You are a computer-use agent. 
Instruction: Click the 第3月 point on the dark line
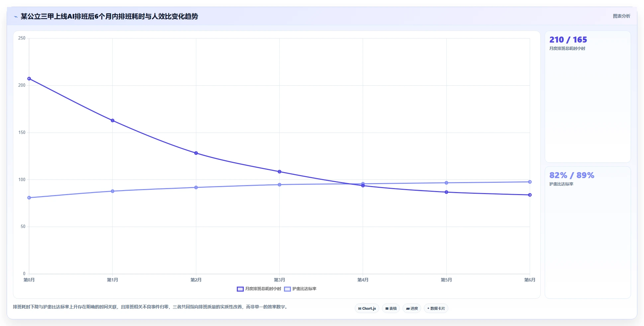280,172
